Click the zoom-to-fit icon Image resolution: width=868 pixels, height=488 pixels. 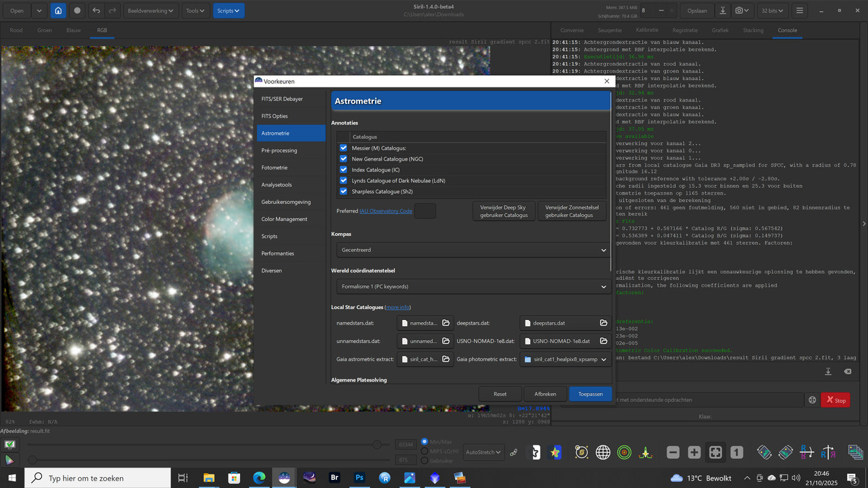pyautogui.click(x=715, y=452)
